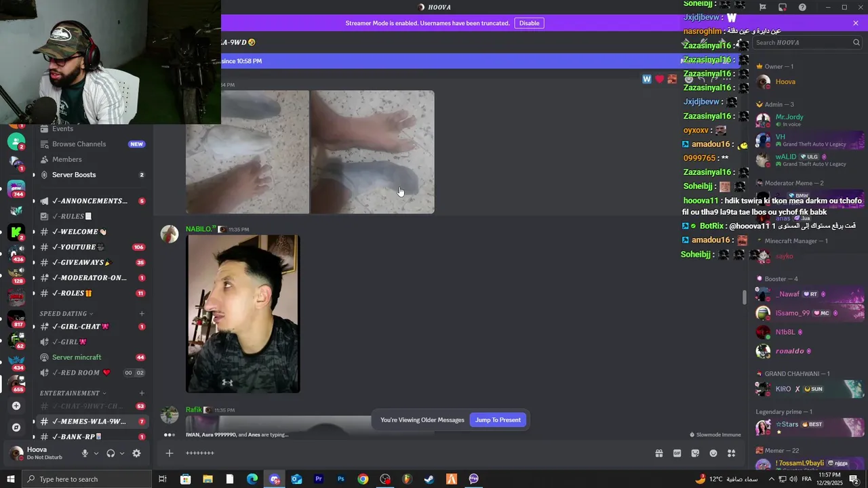Jump To Present button

pyautogui.click(x=498, y=420)
